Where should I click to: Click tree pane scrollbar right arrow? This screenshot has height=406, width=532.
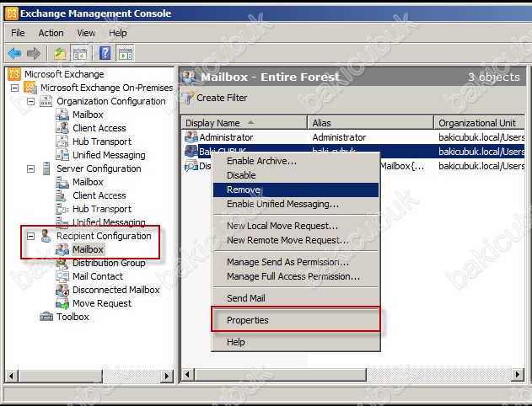pyautogui.click(x=167, y=376)
